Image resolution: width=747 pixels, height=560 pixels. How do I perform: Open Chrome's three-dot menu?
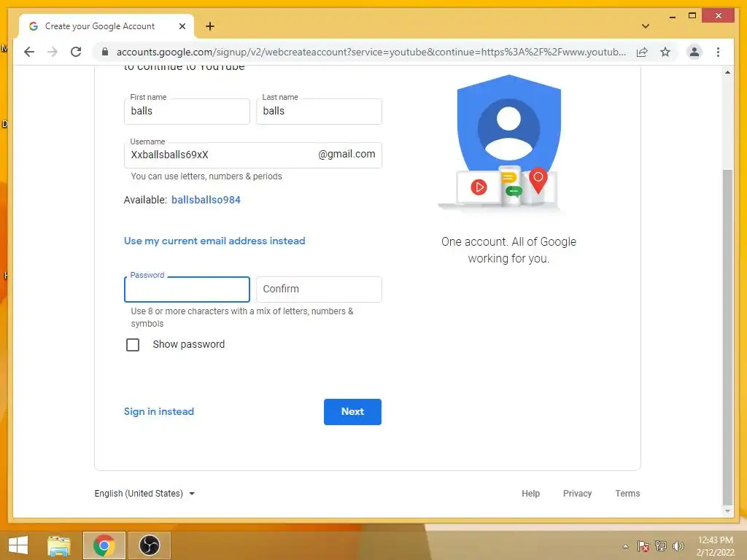pos(718,52)
